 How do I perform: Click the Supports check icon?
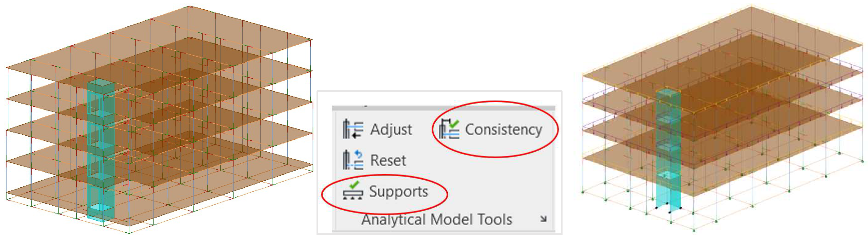pyautogui.click(x=352, y=191)
